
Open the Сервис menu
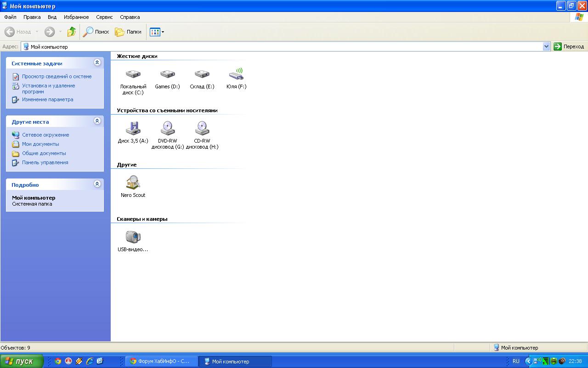point(104,17)
